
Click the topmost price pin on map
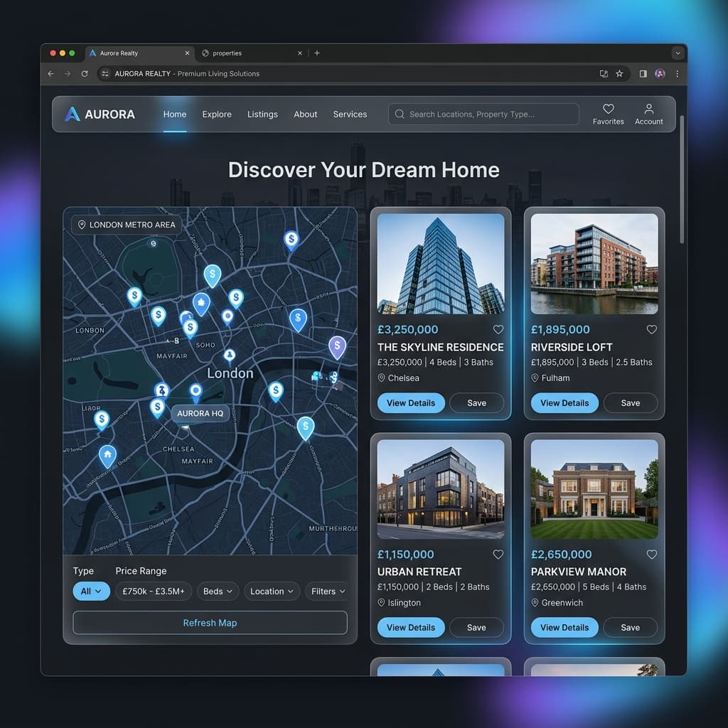291,240
